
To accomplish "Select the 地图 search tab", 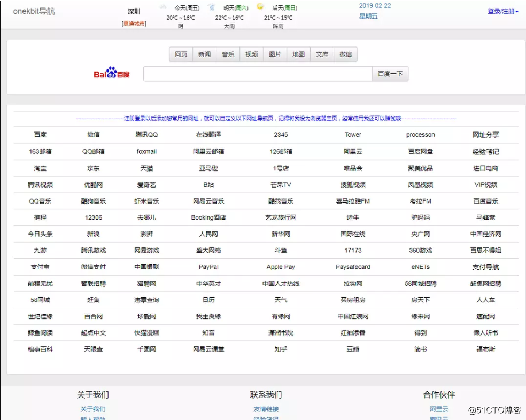I will click(x=298, y=55).
